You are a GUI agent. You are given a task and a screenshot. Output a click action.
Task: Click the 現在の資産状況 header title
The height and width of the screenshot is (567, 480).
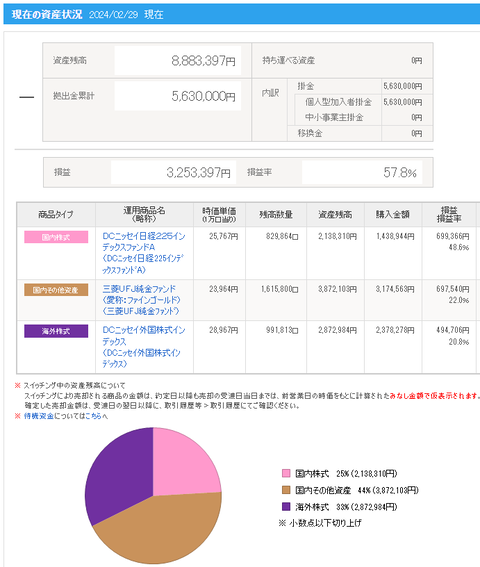pyautogui.click(x=47, y=14)
